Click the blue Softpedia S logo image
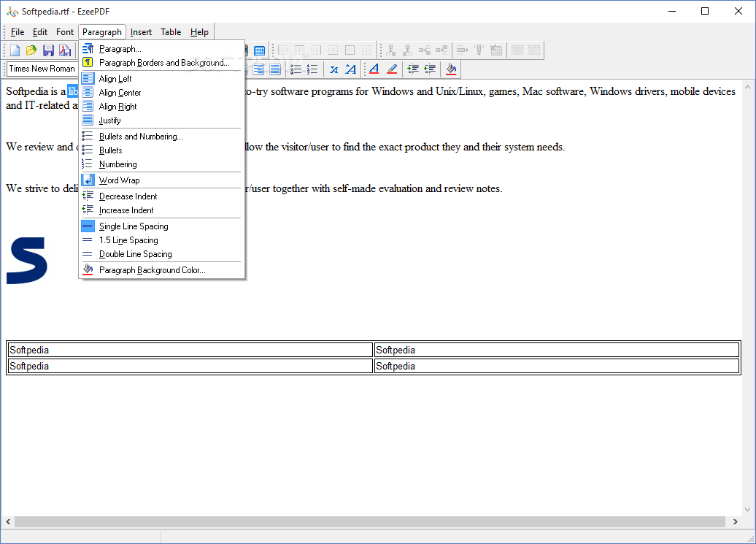Viewport: 756px width, 544px height. pos(27,261)
